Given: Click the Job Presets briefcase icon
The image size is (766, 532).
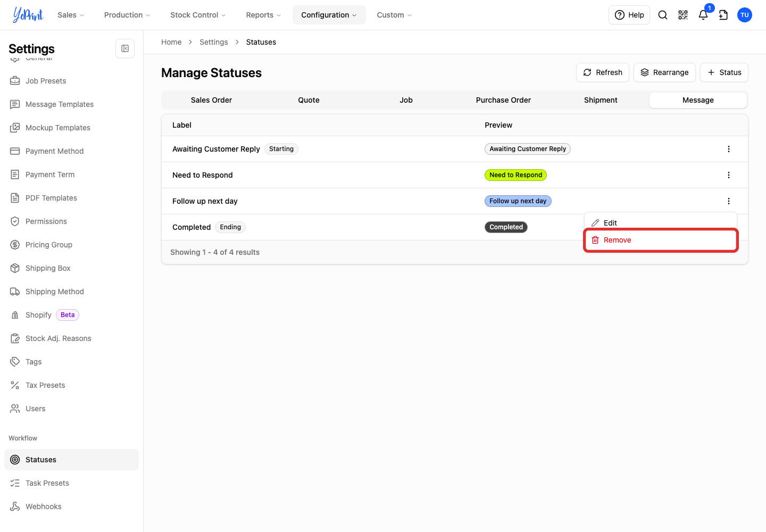Looking at the screenshot, I should [15, 81].
